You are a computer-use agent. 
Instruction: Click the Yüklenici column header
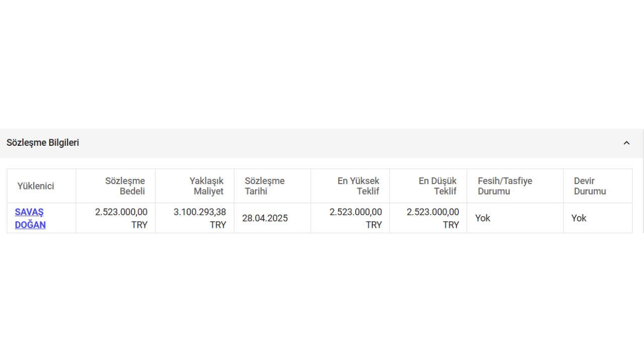coord(36,186)
